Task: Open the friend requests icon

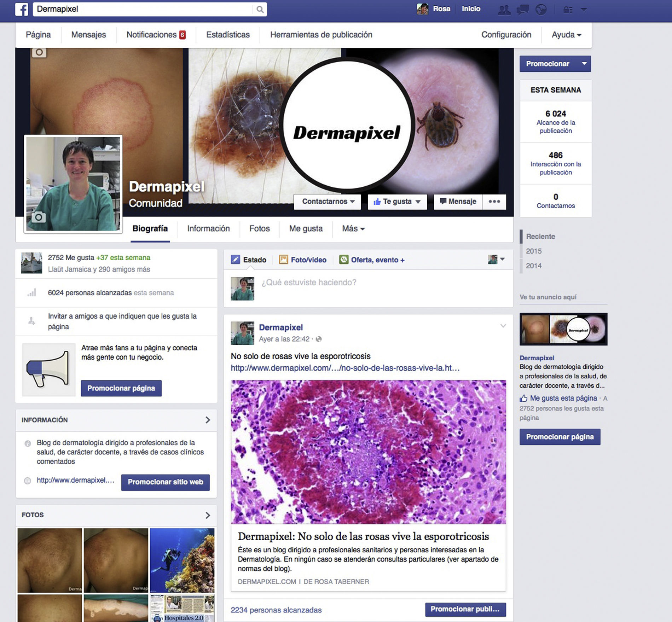Action: point(504,10)
